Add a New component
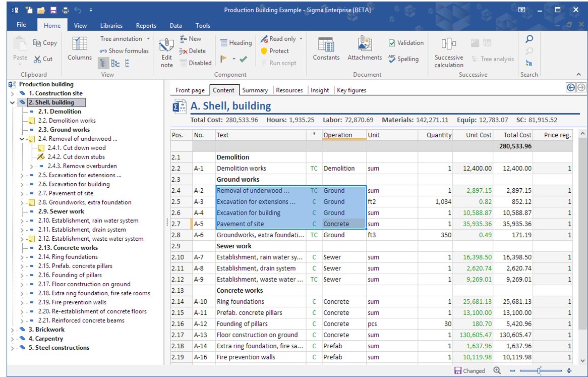 click(191, 39)
